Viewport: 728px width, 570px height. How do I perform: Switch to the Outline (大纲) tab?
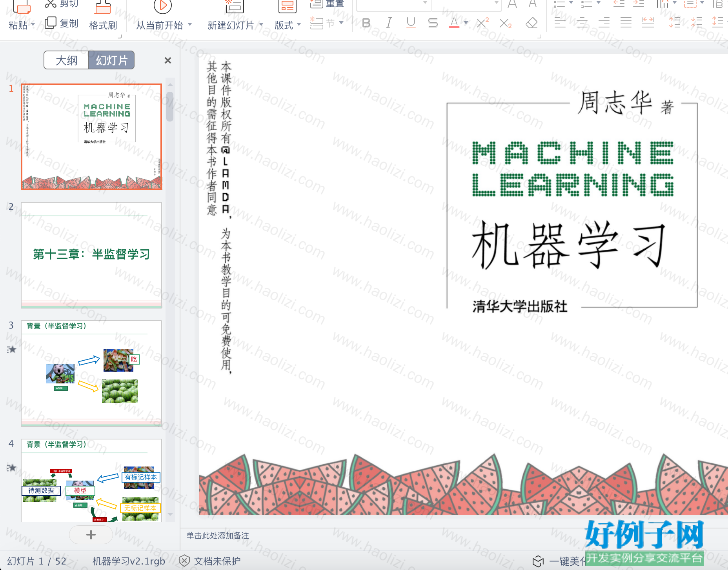tap(66, 60)
